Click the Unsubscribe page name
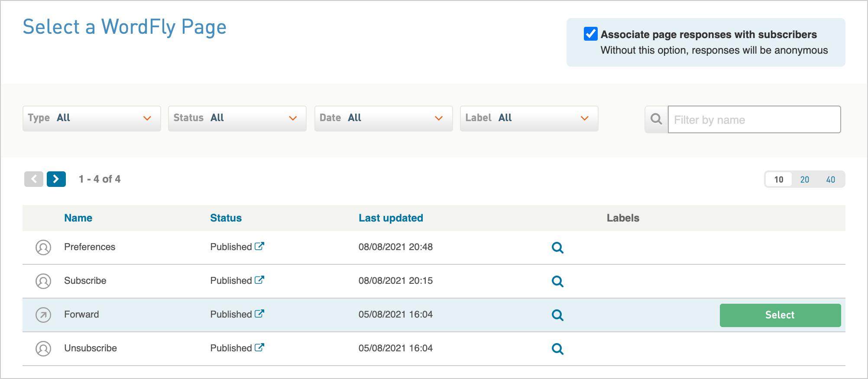Screen dimensions: 868x379 [91, 348]
